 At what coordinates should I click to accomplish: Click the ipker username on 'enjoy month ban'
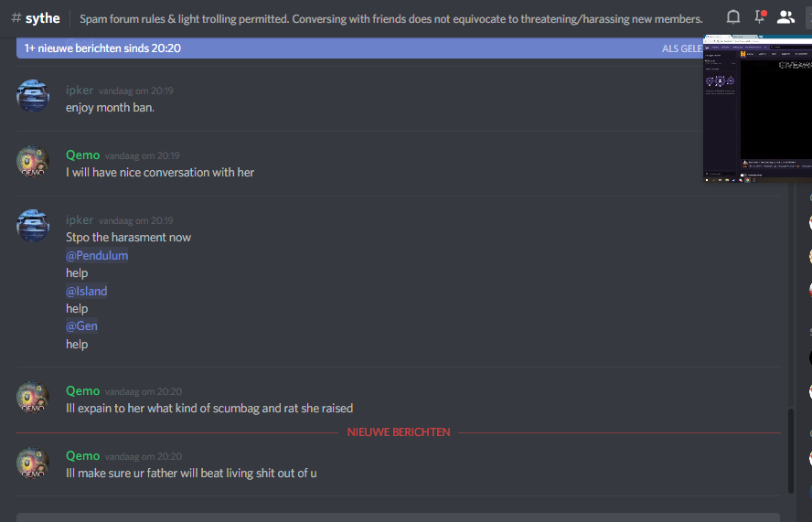80,91
